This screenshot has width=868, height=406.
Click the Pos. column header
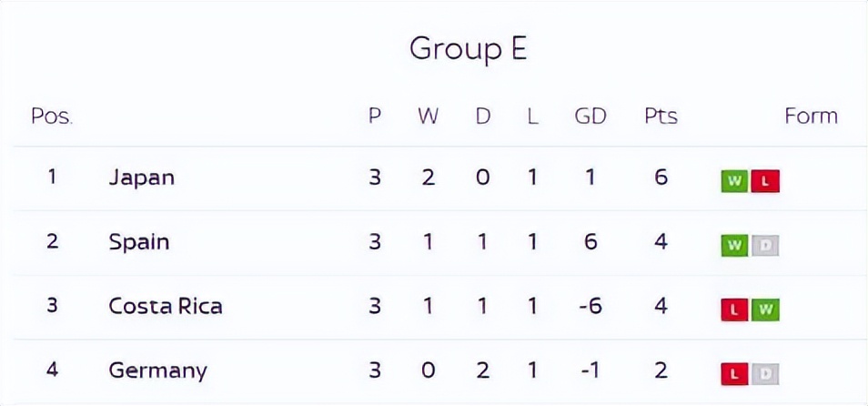[52, 116]
